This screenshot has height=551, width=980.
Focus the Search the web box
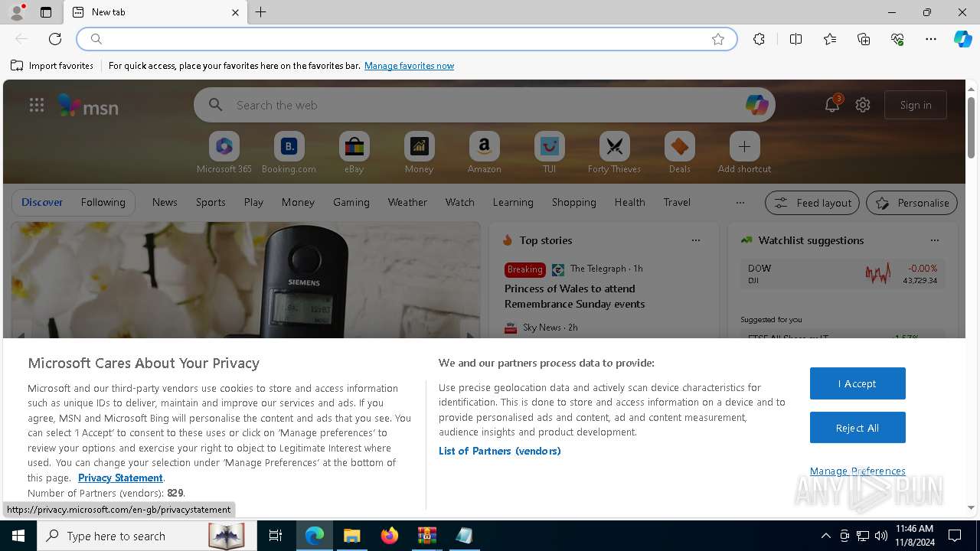[x=484, y=105]
